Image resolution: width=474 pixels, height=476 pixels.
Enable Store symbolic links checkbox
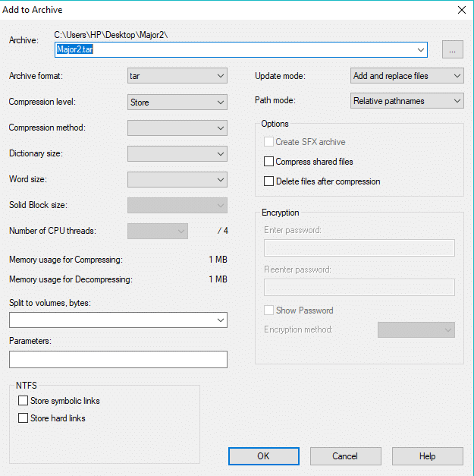(x=23, y=401)
